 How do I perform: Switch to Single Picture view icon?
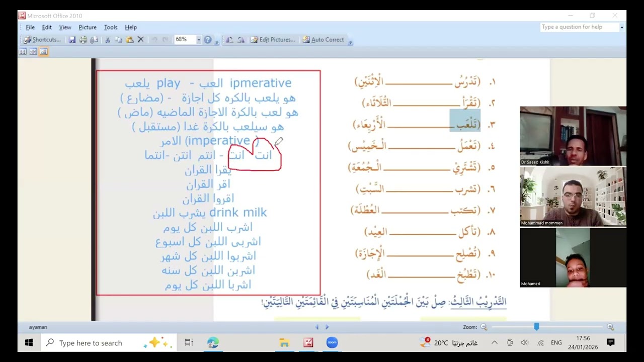[x=43, y=51]
